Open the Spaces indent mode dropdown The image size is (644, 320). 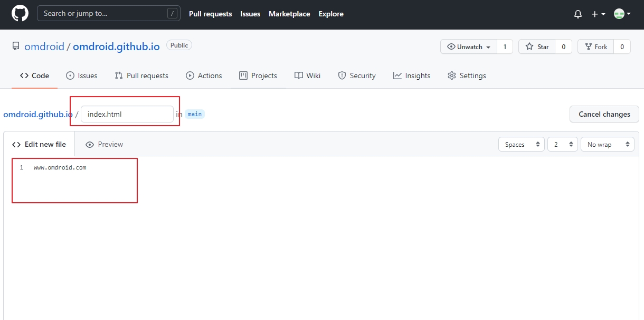(522, 144)
